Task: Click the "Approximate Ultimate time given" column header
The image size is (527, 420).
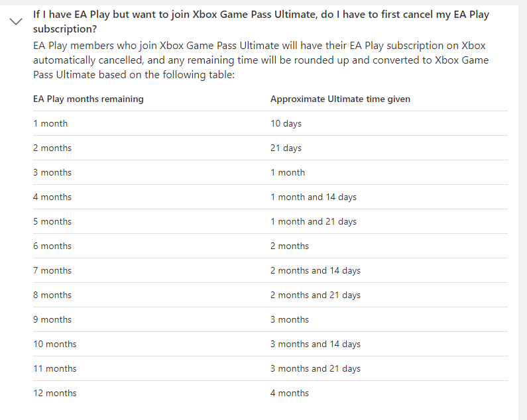Action: click(x=340, y=99)
